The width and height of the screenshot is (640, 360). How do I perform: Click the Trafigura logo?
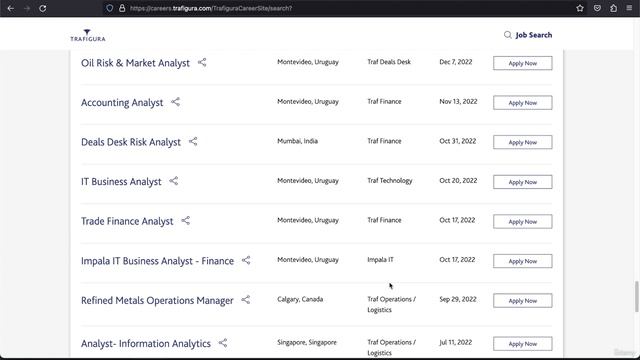pos(87,35)
